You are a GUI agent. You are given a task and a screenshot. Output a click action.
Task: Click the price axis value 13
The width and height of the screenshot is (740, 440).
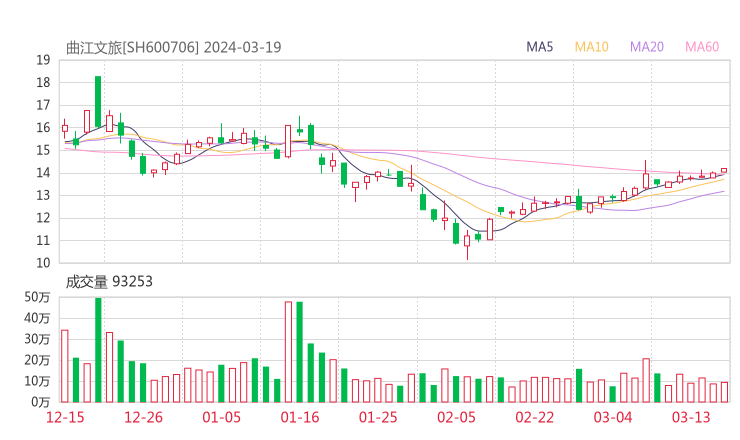click(43, 195)
